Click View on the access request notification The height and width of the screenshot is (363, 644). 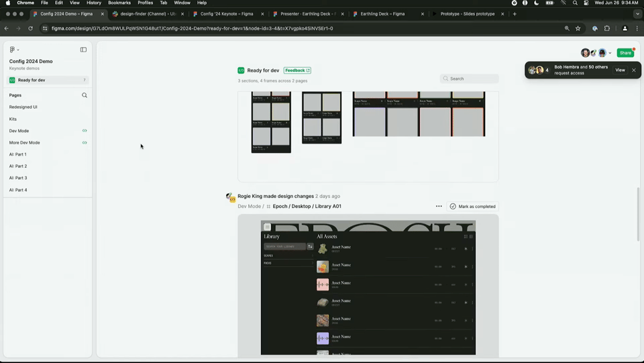pyautogui.click(x=620, y=70)
